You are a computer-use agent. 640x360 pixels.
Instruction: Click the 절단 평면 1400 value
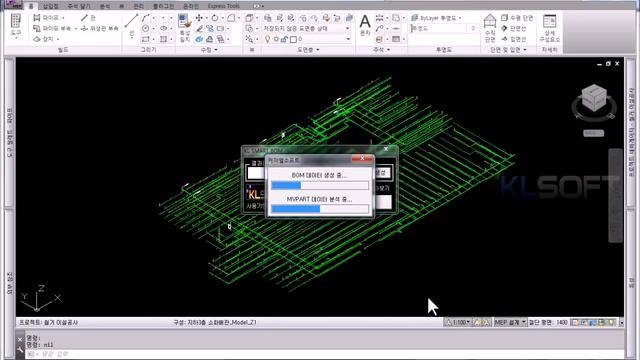click(562, 322)
